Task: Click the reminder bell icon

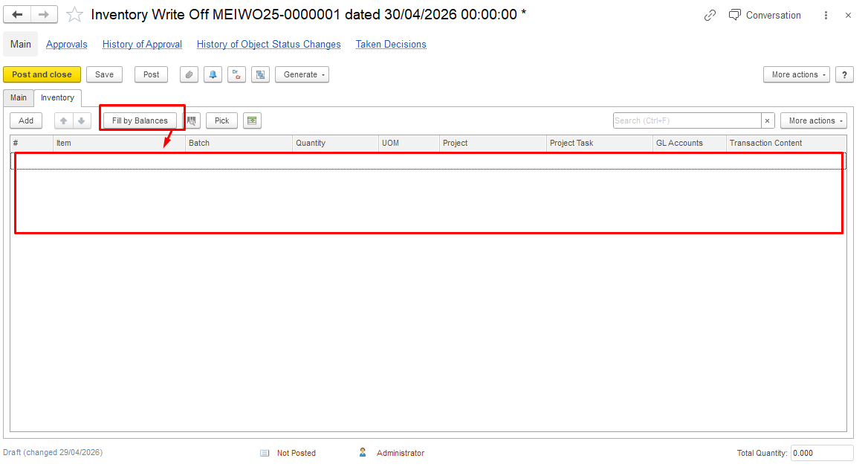Action: [x=213, y=74]
